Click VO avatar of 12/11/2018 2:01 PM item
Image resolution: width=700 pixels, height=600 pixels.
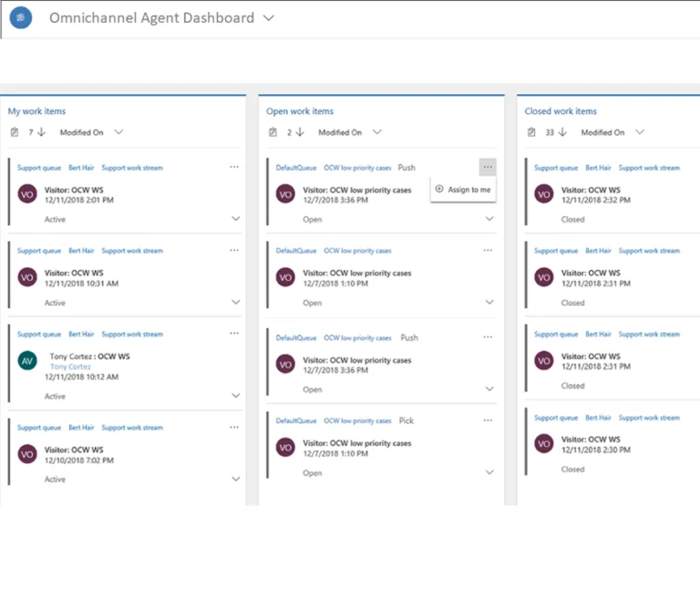[27, 194]
